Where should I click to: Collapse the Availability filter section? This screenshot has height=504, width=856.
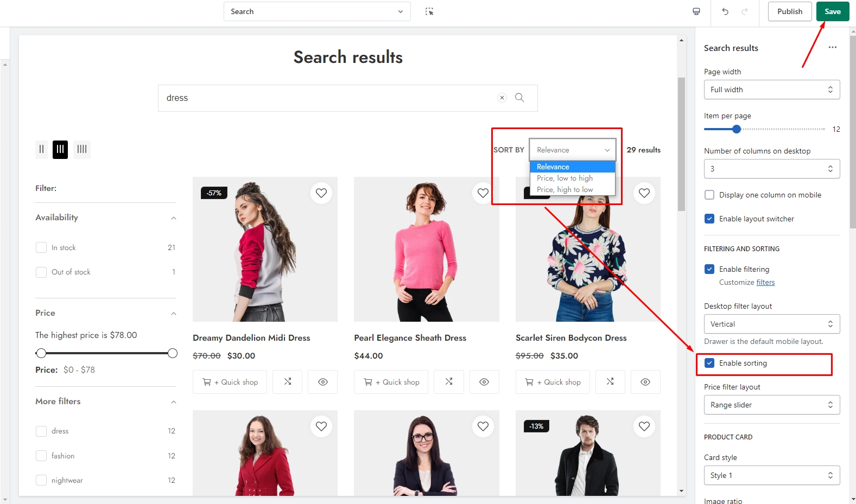[x=174, y=218]
